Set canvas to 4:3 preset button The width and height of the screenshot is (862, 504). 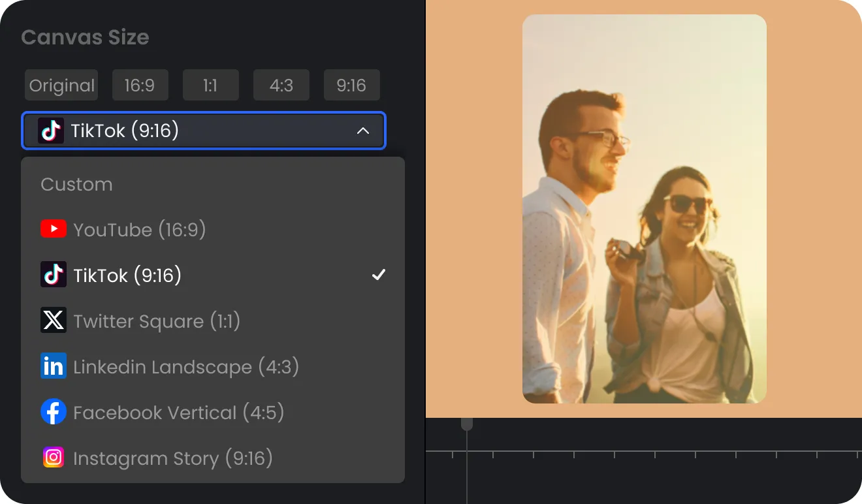[x=281, y=86]
